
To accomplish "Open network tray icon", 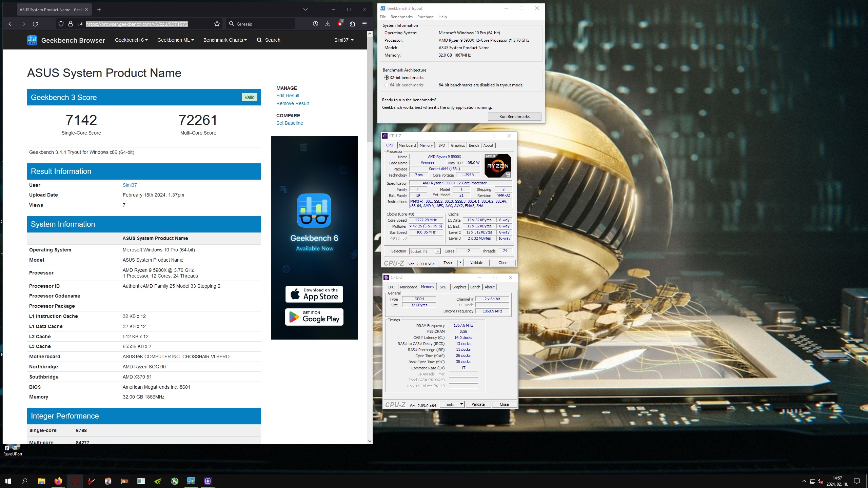I will click(x=812, y=482).
